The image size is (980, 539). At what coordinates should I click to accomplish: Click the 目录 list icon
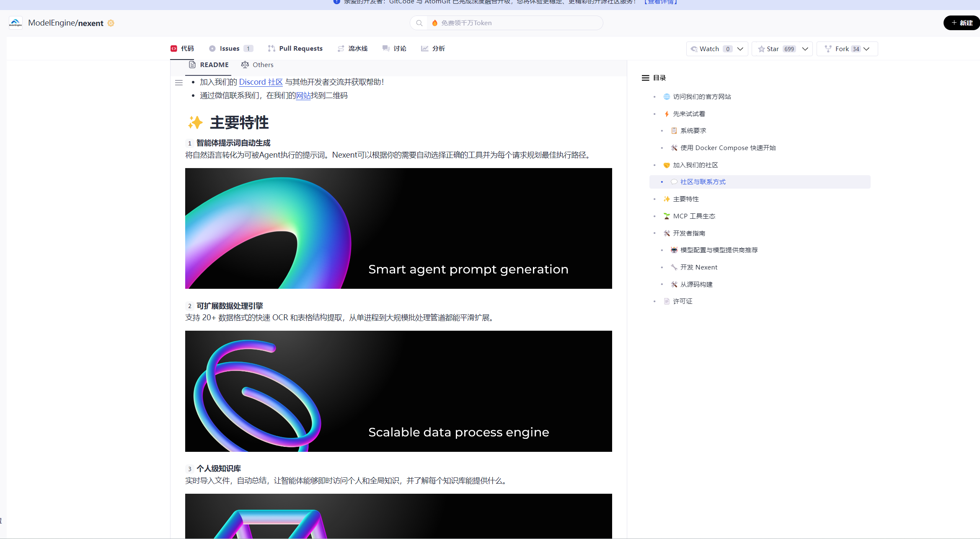(x=645, y=78)
